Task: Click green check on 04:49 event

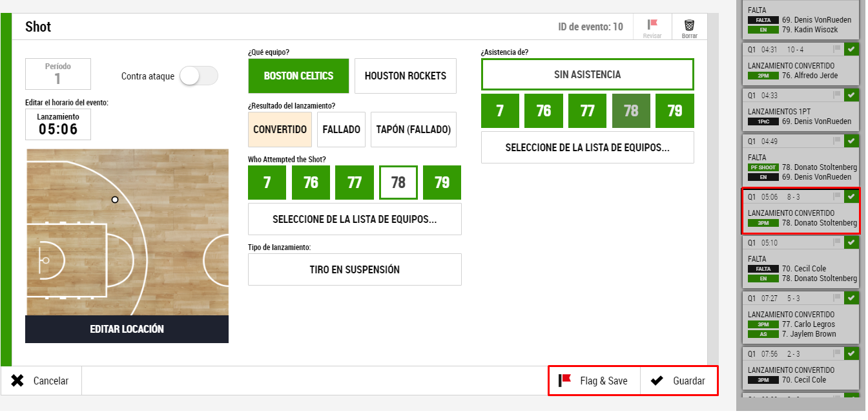Action: tap(852, 140)
